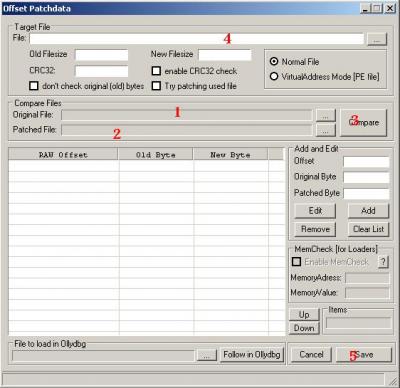This screenshot has height=388, width=400.
Task: Click the Save button
Action: pyautogui.click(x=364, y=355)
